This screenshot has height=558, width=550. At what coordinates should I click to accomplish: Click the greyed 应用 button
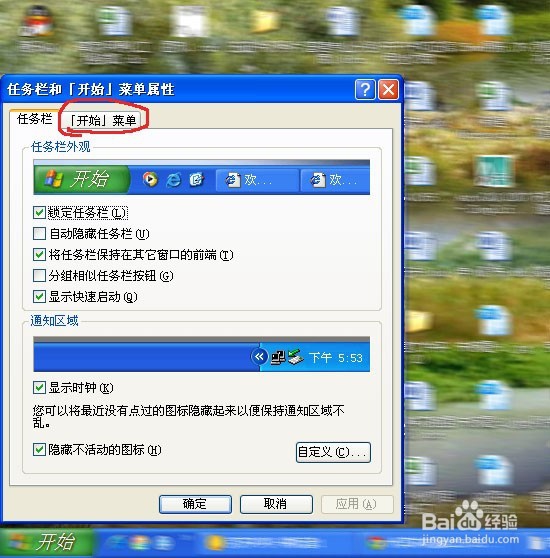click(x=357, y=504)
